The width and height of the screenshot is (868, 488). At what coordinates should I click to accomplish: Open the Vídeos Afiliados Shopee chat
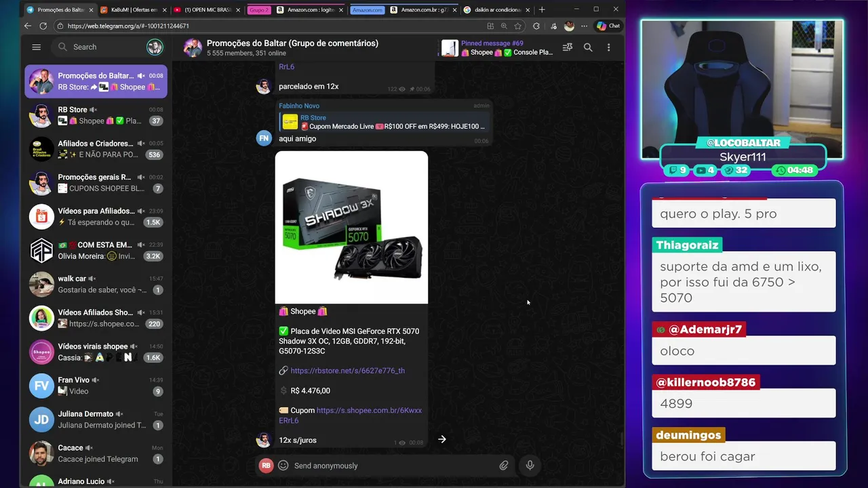tap(96, 318)
